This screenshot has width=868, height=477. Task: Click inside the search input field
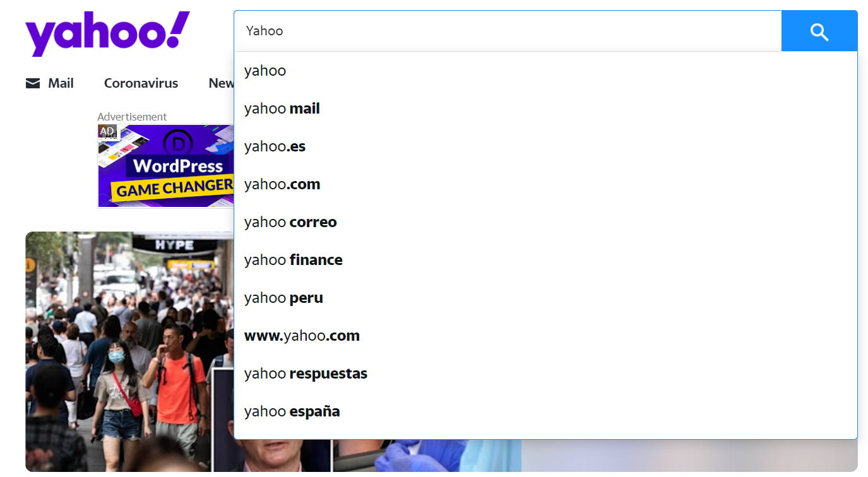pos(442,30)
